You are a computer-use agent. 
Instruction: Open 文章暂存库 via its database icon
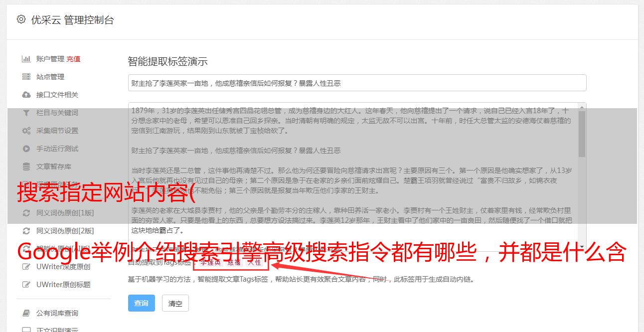(x=26, y=166)
